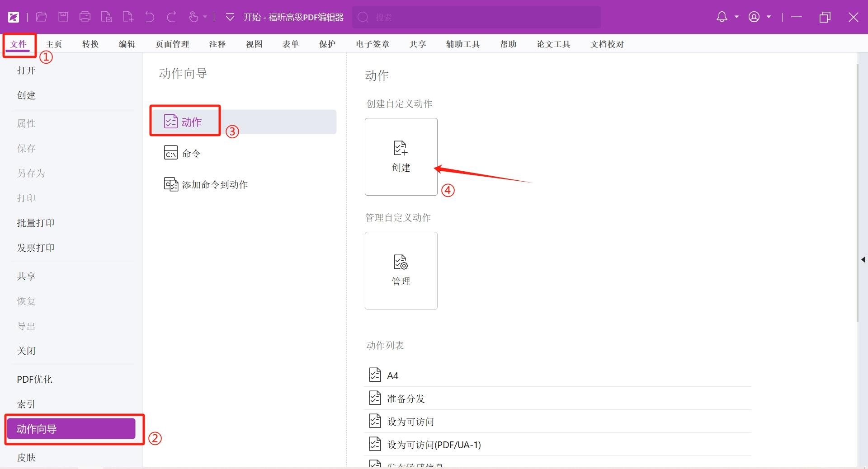Click the 设为可访问(PDF/UA-1) row icon
Image resolution: width=868 pixels, height=469 pixels.
(375, 444)
